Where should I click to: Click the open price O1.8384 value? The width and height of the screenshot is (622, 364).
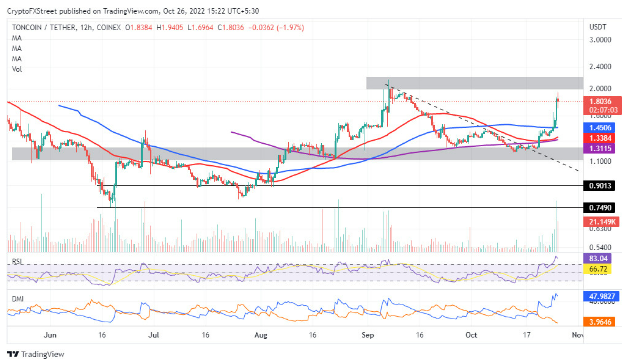point(138,28)
